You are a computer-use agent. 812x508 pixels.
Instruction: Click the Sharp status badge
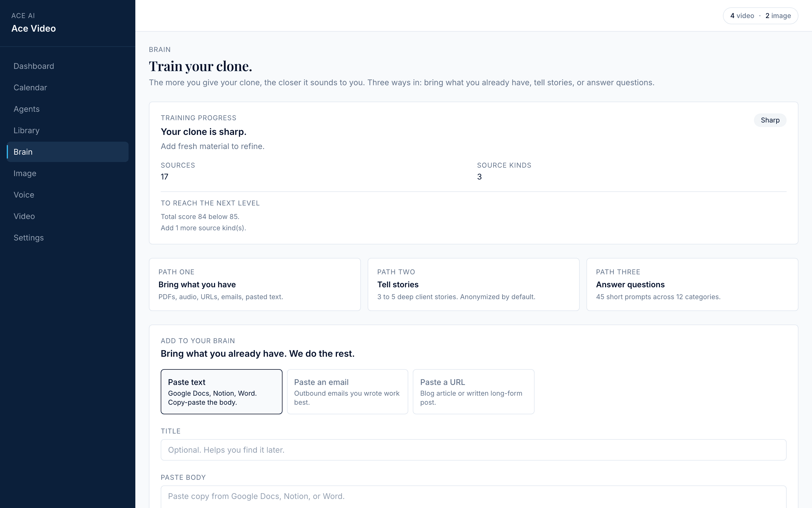pos(770,120)
